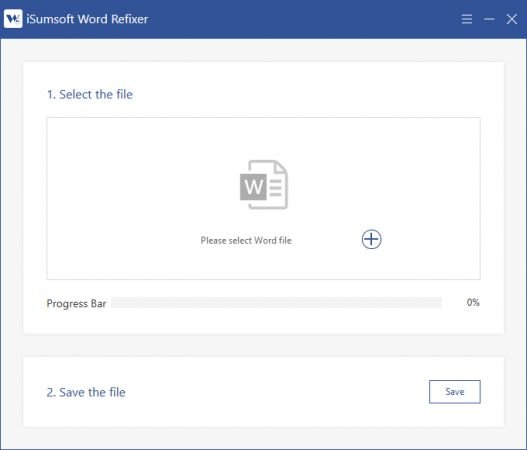
Task: Click the "Progress Bar" label
Action: point(76,303)
